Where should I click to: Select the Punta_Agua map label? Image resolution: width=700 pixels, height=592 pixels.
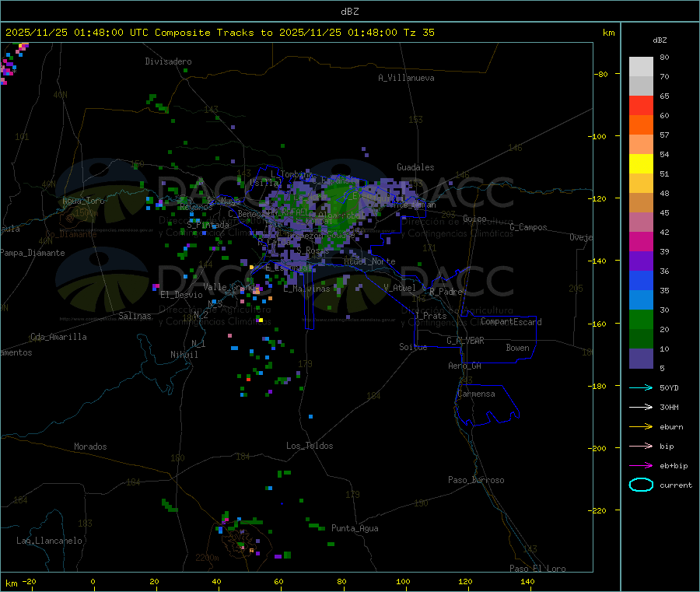(x=355, y=528)
